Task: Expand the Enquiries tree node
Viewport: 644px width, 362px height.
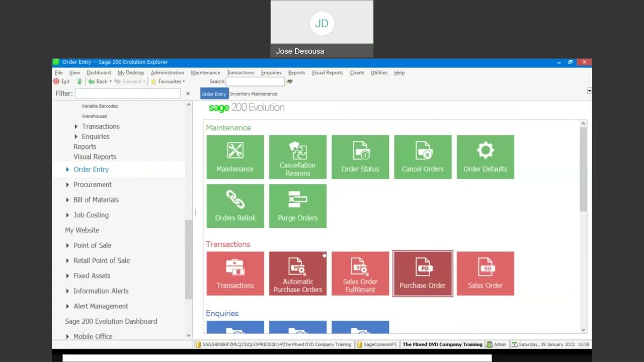Action: (76, 136)
